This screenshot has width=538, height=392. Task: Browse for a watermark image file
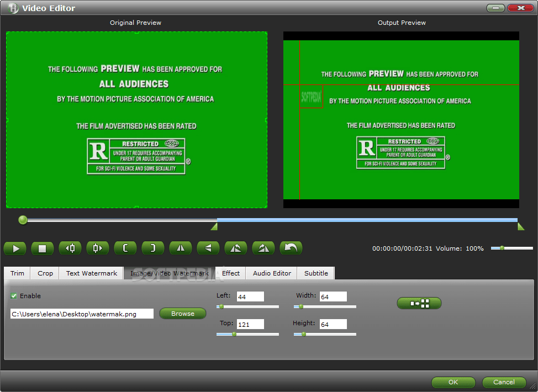click(183, 314)
